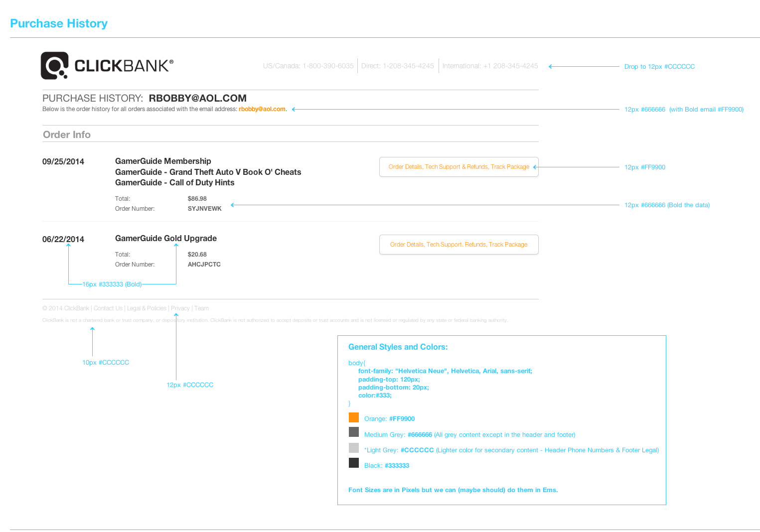760x532 pixels.
Task: Click the rbobby@aol.com email link
Action: [262, 109]
